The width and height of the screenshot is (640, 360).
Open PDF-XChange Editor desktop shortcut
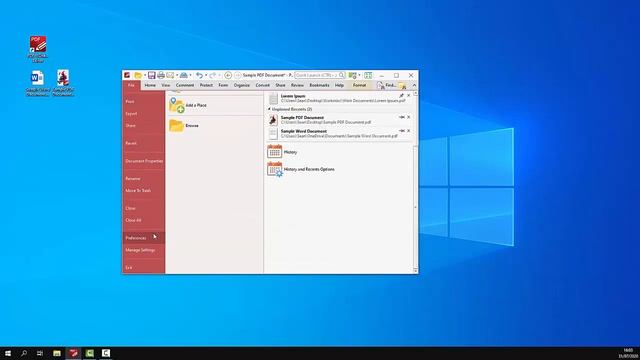tap(38, 49)
